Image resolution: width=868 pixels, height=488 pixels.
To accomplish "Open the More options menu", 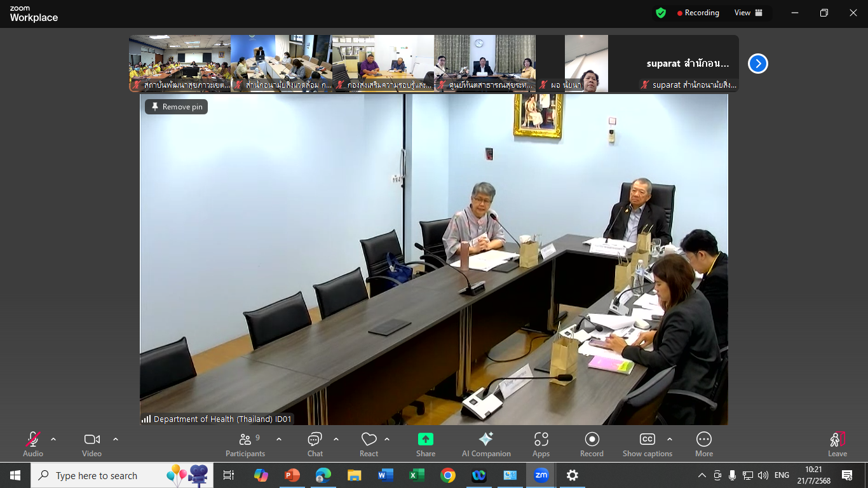I will 703,444.
